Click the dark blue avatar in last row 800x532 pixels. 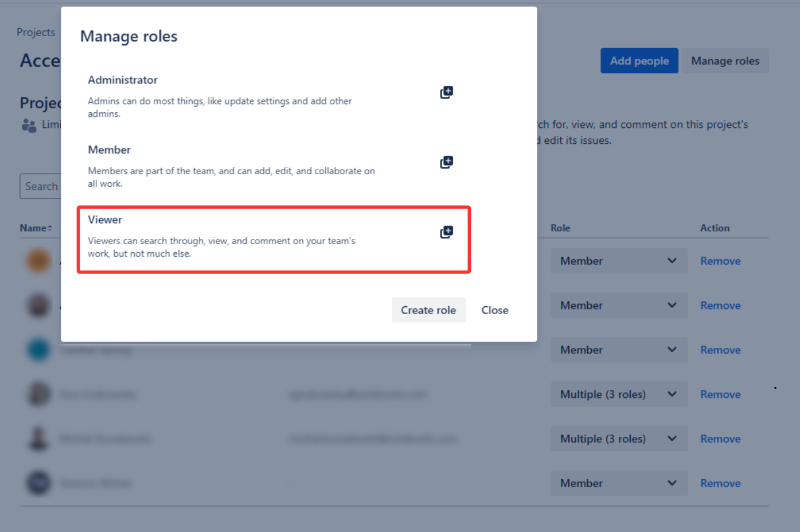point(39,483)
